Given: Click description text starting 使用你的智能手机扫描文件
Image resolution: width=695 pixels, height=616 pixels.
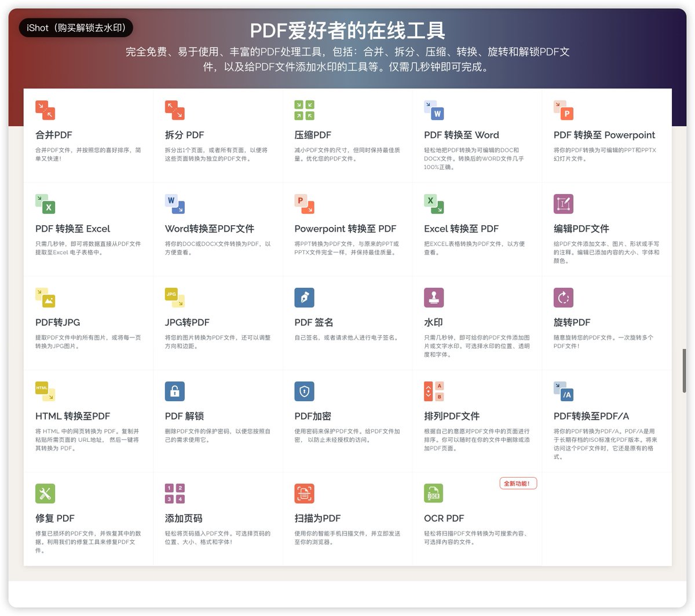Looking at the screenshot, I should 348,538.
